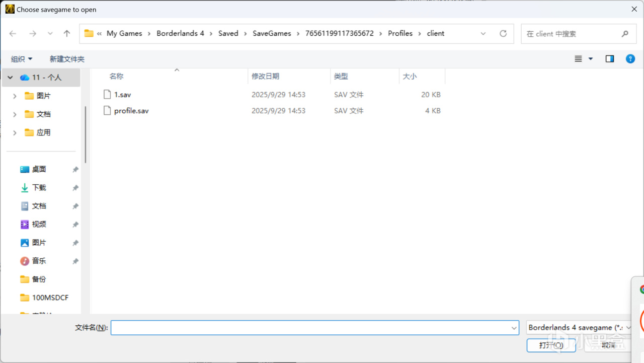This screenshot has width=644, height=363.
Task: Toggle the preview pane icon
Action: coord(610,59)
